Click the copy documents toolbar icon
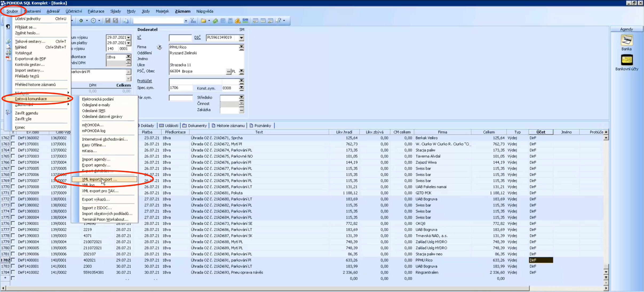The image size is (644, 292). 126,21
